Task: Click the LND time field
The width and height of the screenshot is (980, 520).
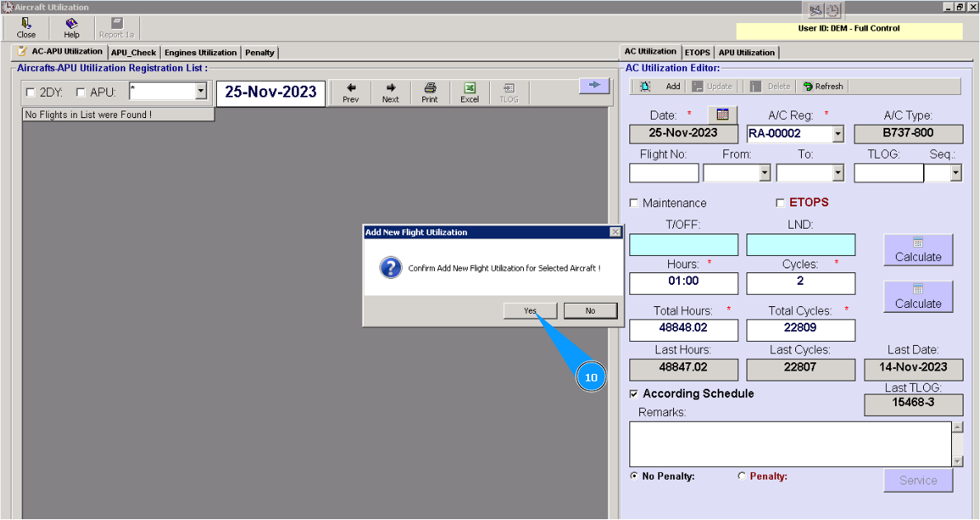Action: [x=801, y=245]
